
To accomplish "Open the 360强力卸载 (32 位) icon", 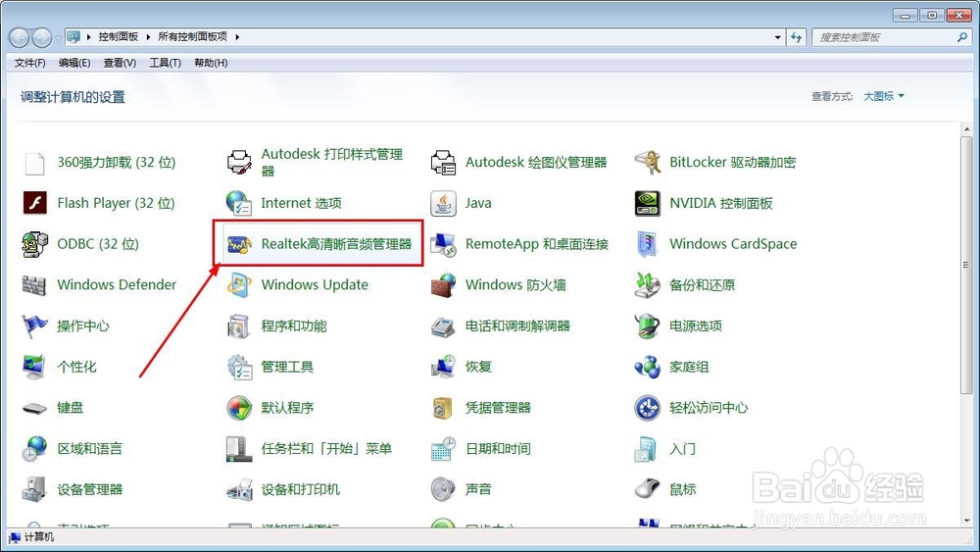I will [34, 163].
